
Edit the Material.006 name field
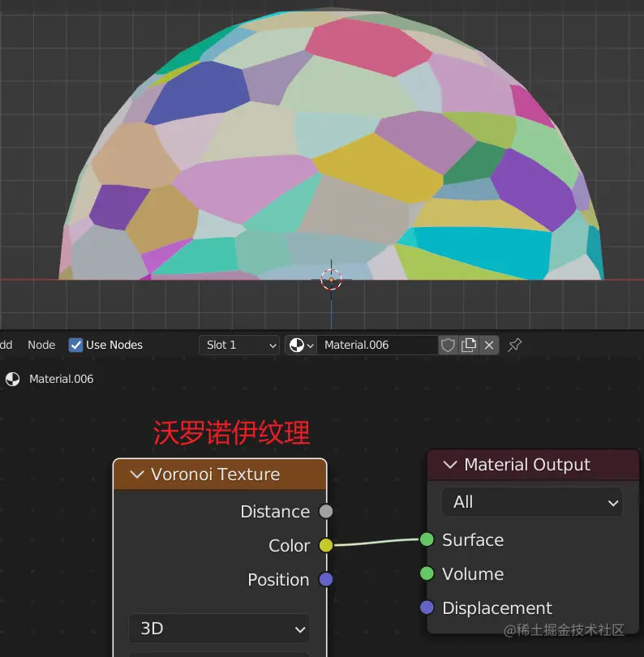point(377,346)
